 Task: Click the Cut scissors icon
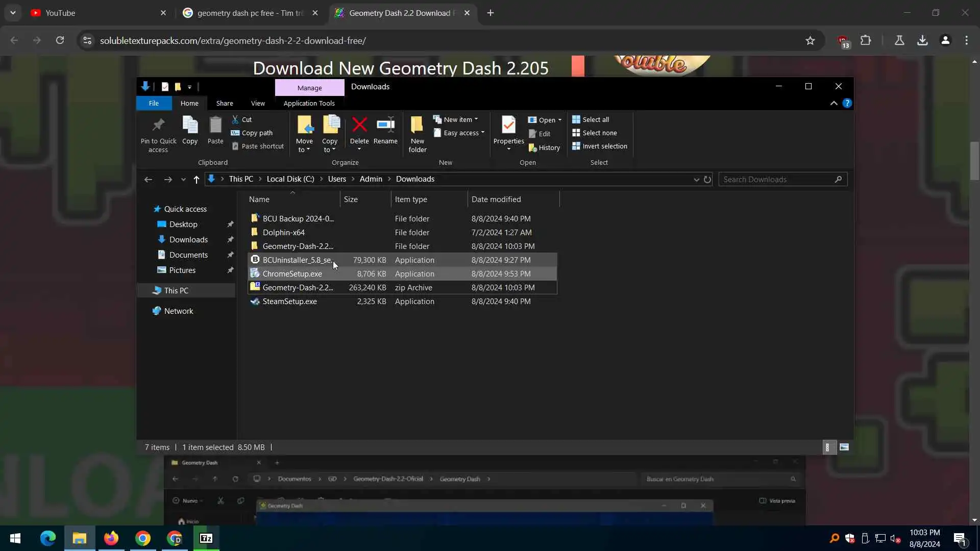235,119
